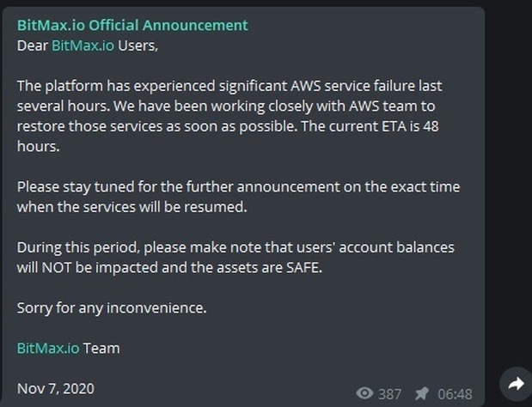Click the eye views icon
The image size is (532, 407).
click(x=364, y=393)
